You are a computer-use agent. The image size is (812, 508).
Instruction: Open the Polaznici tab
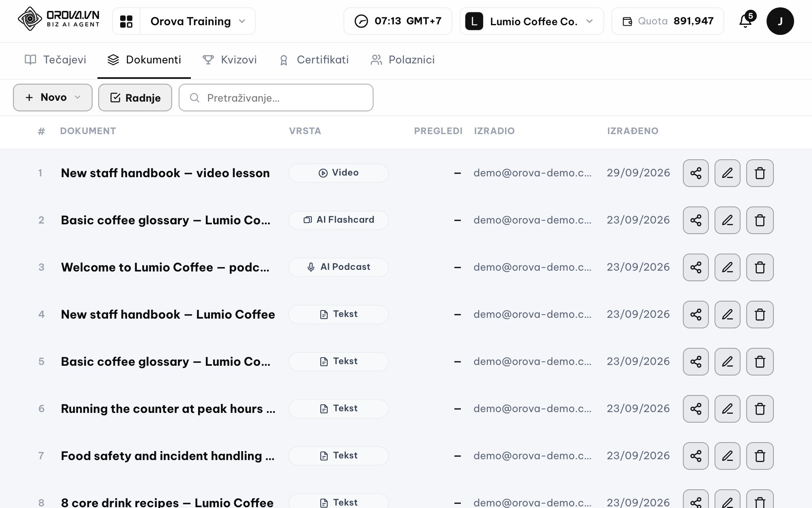click(403, 60)
